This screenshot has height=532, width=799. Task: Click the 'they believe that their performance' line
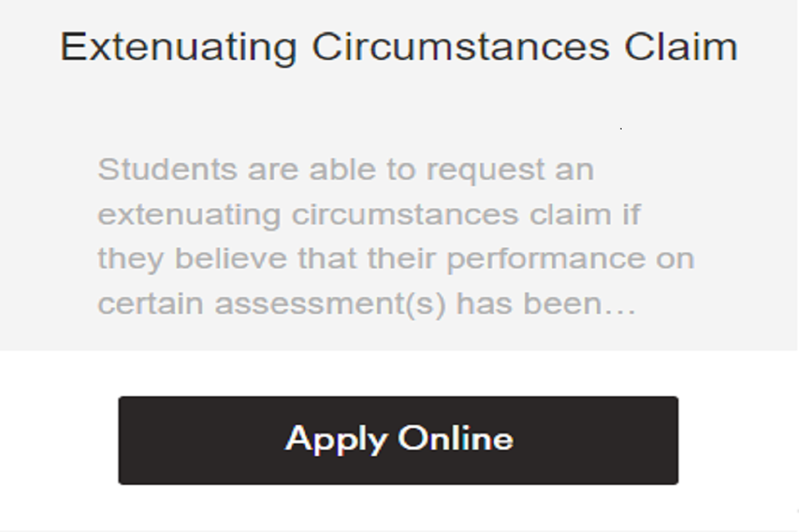[396, 260]
